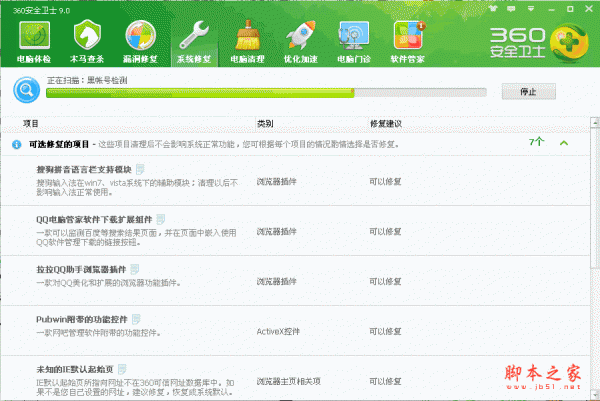
Task: Open the 电脑清理 cleanup broom icon
Action: click(x=248, y=42)
